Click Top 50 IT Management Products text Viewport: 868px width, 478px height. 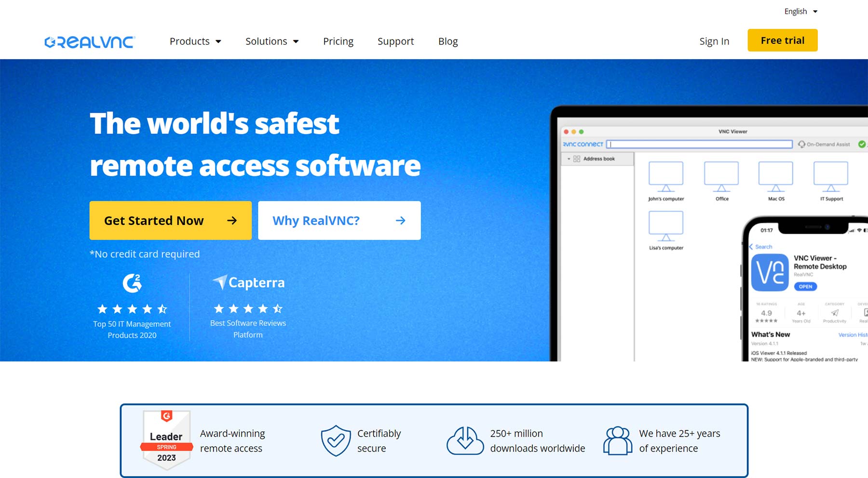click(x=132, y=330)
